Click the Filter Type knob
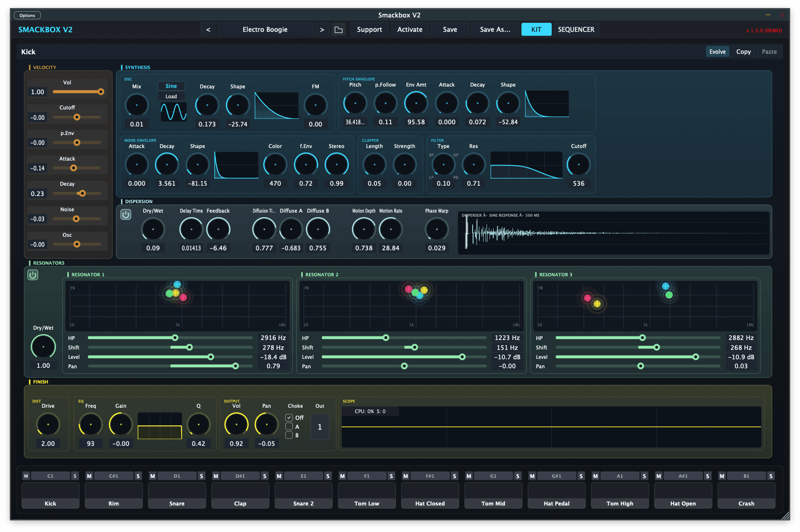 [443, 165]
